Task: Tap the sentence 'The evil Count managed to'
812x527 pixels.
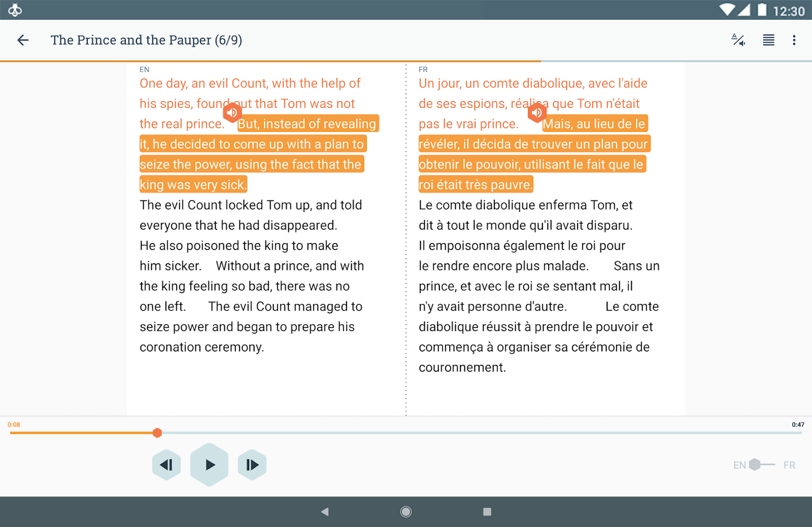Action: click(285, 307)
